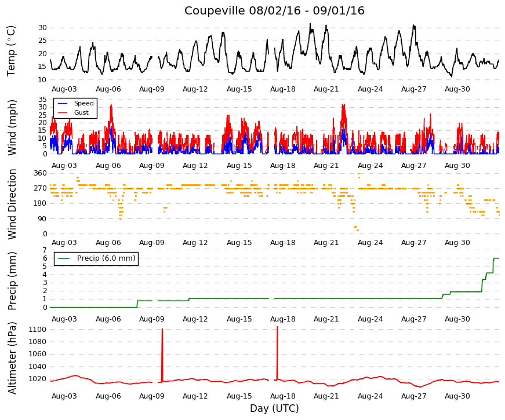Click the 35 tick on wind speed axis
Screen dimensions: 505x420
coord(42,100)
